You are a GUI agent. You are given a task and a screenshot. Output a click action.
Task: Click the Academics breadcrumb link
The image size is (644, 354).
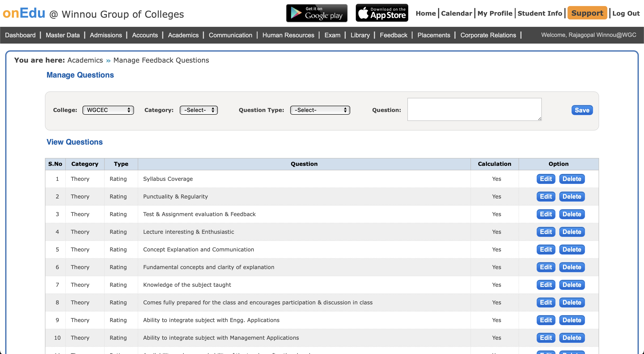pos(85,60)
